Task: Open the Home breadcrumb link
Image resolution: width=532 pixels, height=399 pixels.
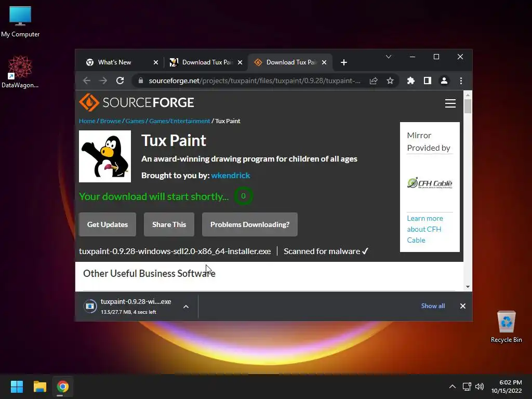Action: pos(87,121)
